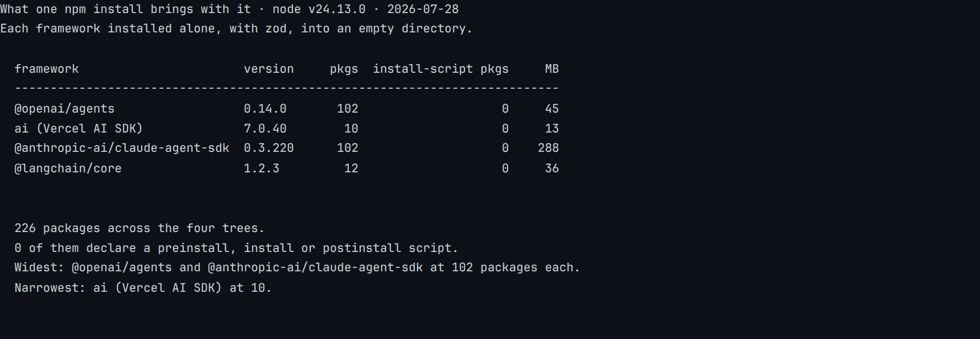Click the 'node v24.13.0' text in title

pyautogui.click(x=319, y=9)
